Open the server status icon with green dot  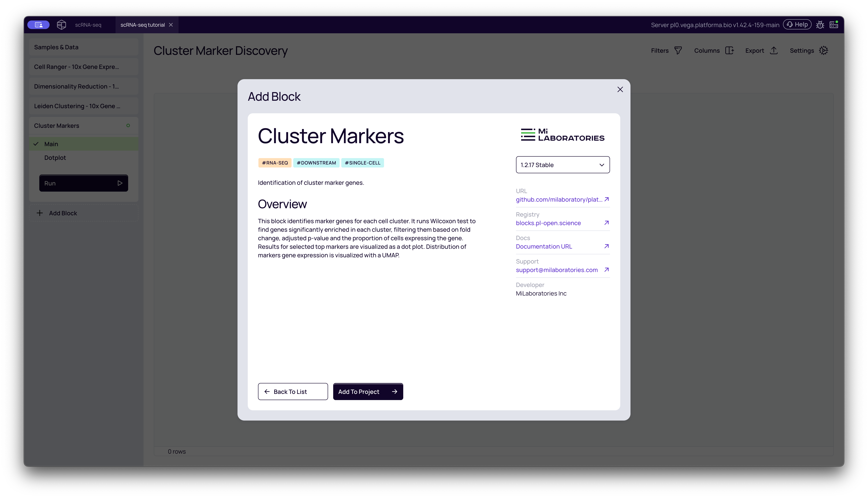pyautogui.click(x=834, y=24)
